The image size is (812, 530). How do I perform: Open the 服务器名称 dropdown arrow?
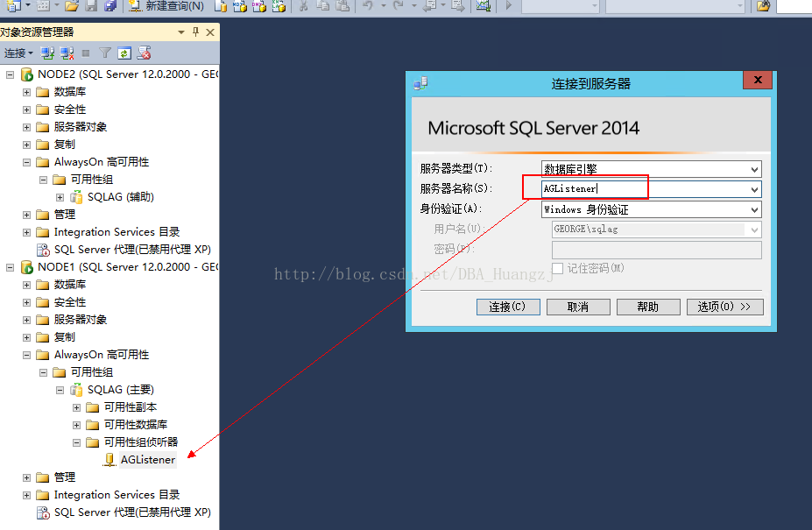[754, 189]
